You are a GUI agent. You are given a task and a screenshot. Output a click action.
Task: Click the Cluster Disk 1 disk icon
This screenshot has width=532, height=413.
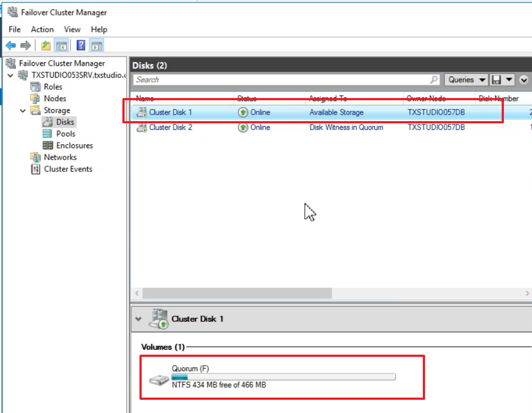[142, 112]
